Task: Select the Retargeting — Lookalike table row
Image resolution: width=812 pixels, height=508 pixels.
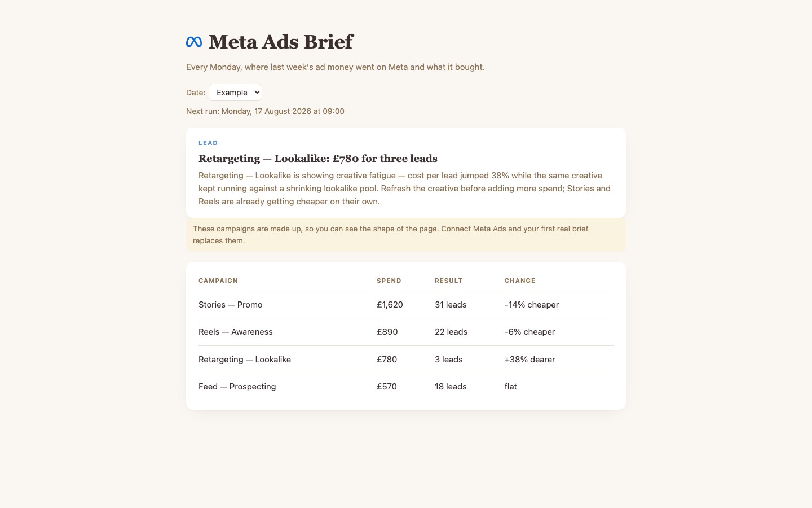Action: pos(406,360)
